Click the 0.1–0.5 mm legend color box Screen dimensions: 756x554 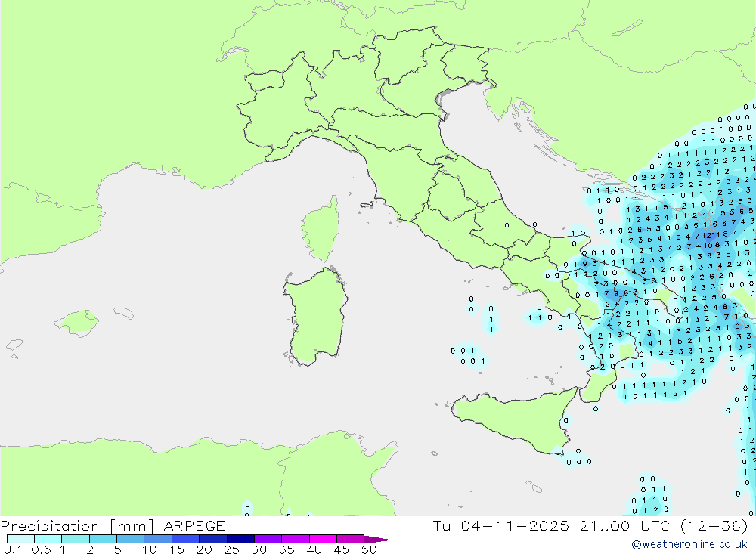point(20,539)
